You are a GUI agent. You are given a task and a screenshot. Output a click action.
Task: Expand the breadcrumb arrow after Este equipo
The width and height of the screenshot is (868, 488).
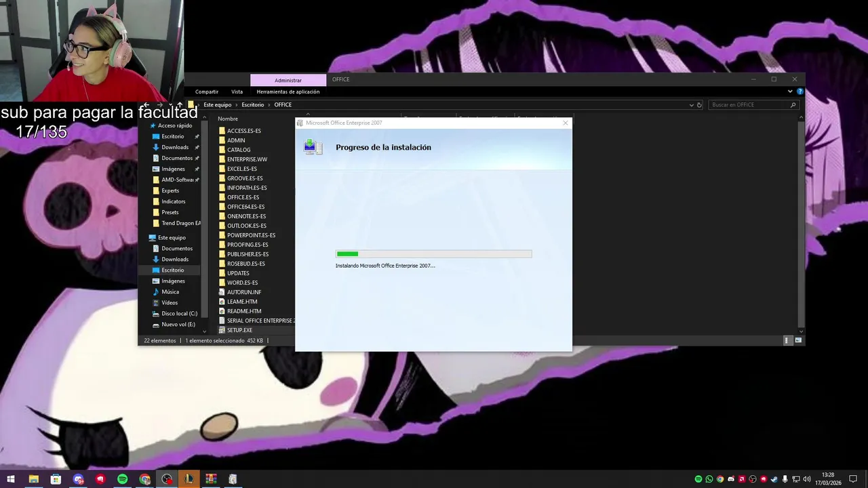pos(237,105)
